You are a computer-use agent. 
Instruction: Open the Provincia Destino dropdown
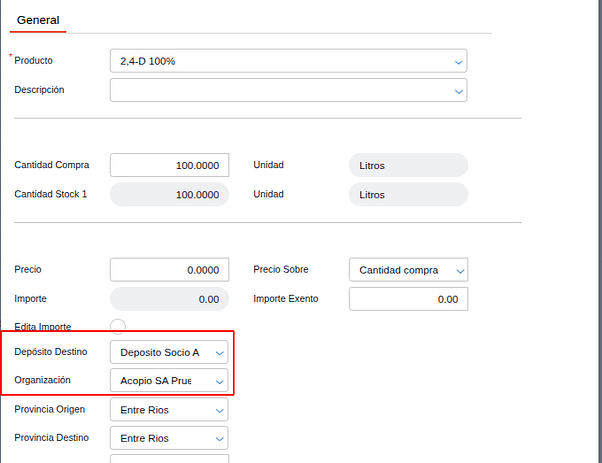click(x=220, y=438)
